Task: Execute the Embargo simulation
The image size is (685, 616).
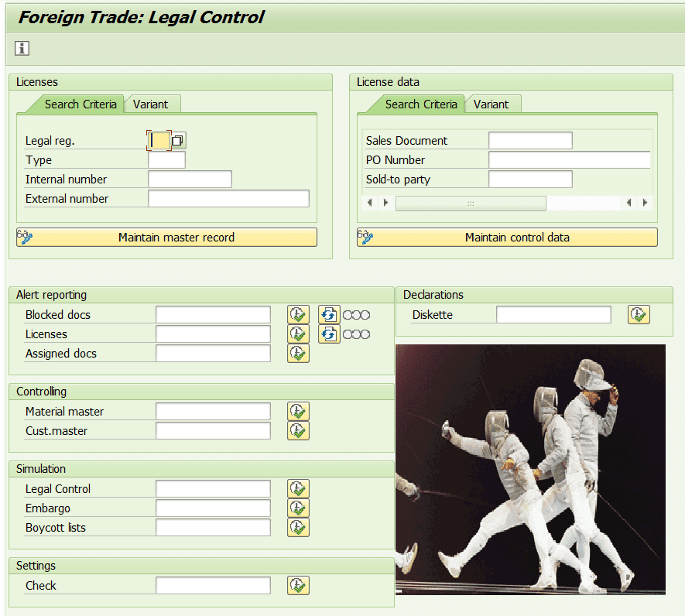Action: coord(298,508)
